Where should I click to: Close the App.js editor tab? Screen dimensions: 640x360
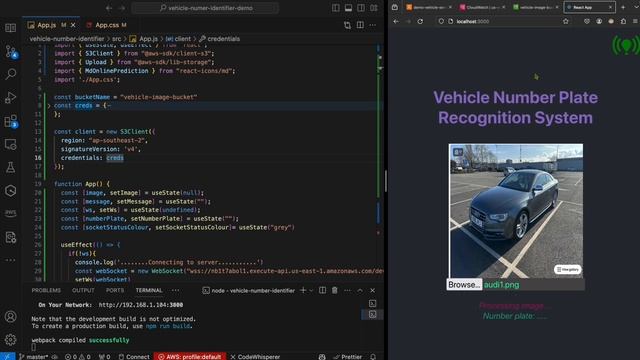(x=73, y=25)
